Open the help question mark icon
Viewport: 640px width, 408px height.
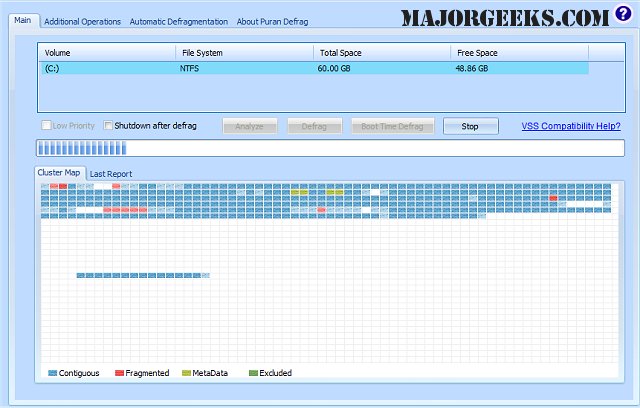(623, 13)
